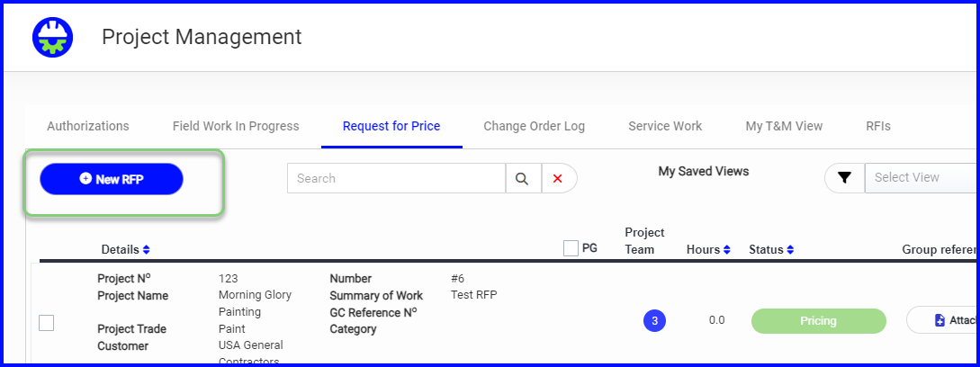Clear search with the red X icon

pos(559,178)
